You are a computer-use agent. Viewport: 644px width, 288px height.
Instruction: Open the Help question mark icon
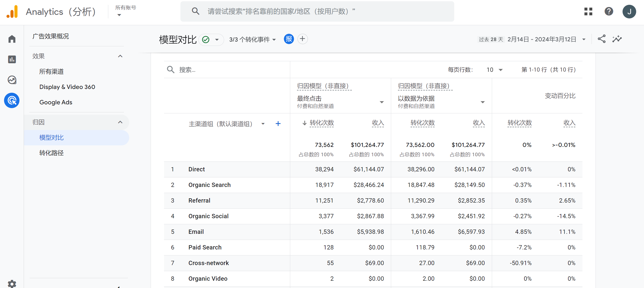click(x=609, y=11)
